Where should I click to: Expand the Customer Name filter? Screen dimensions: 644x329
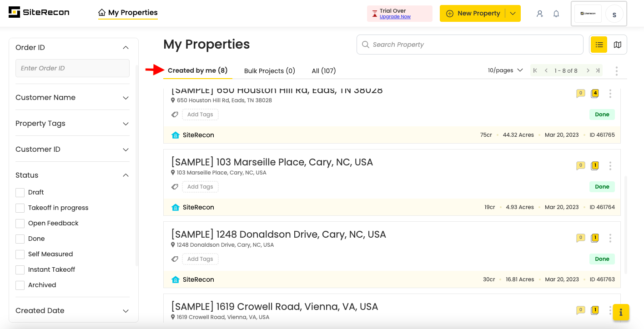pos(126,98)
